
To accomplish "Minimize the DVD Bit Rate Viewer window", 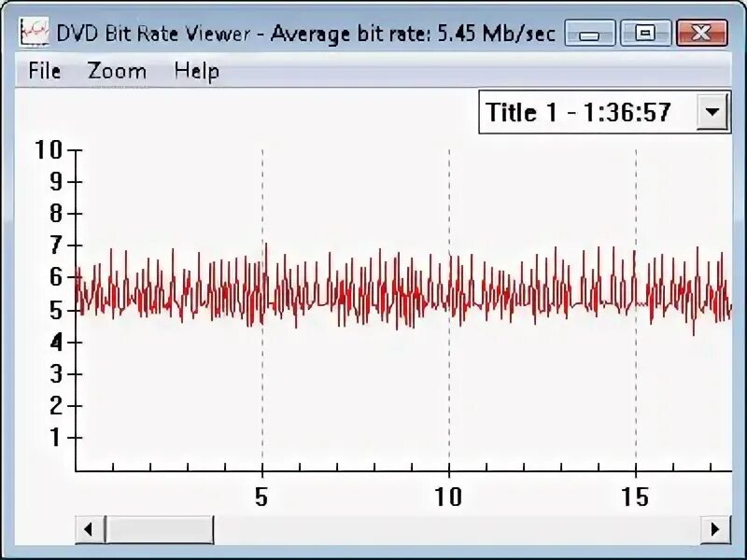I will [590, 33].
